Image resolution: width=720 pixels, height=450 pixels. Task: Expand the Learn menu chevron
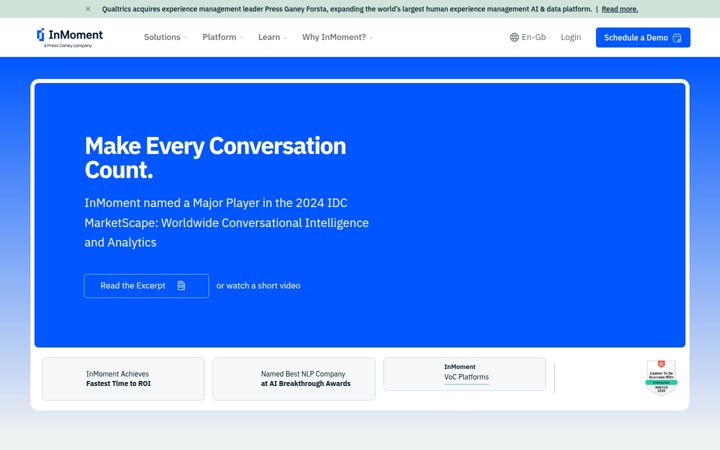[x=286, y=38]
